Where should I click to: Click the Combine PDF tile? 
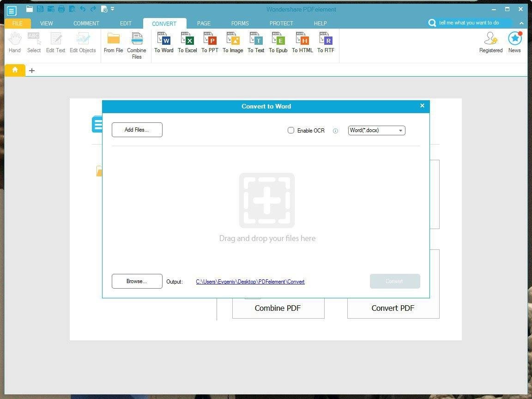(278, 308)
